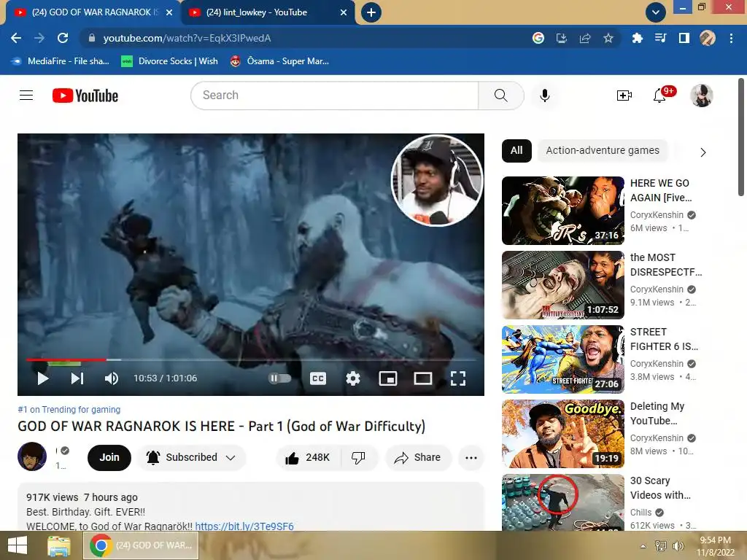Screen dimensions: 747x560
Task: Open STREET FIGHTER 6 video thumbnail
Action: pyautogui.click(x=563, y=359)
